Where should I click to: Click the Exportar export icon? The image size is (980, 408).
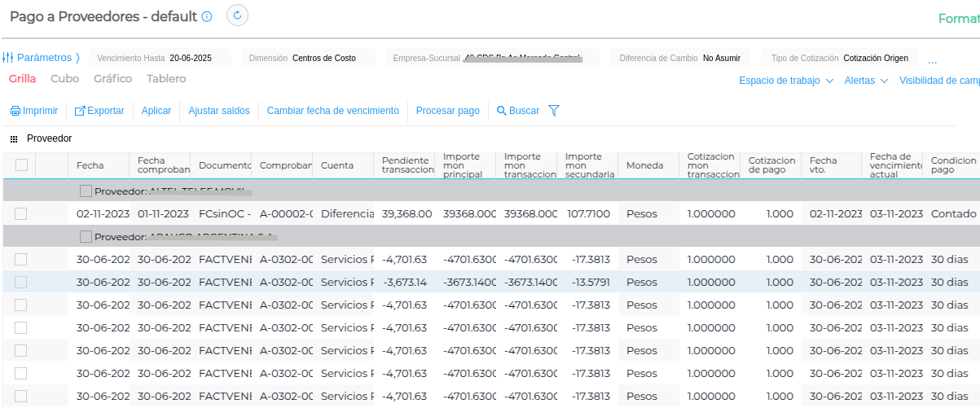80,111
